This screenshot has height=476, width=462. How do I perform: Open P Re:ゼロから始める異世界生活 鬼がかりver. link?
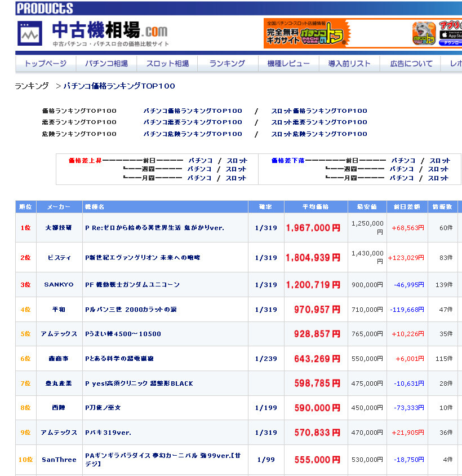pos(155,228)
